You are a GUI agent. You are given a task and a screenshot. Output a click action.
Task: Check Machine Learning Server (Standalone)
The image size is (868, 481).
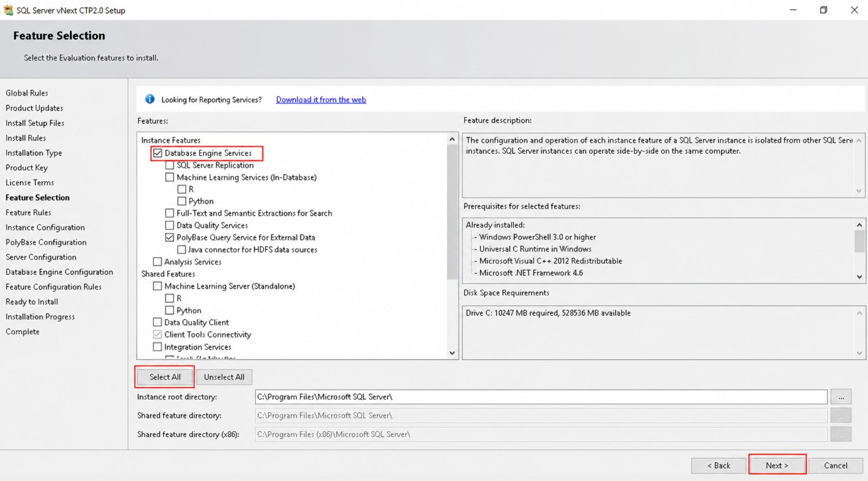tap(157, 286)
